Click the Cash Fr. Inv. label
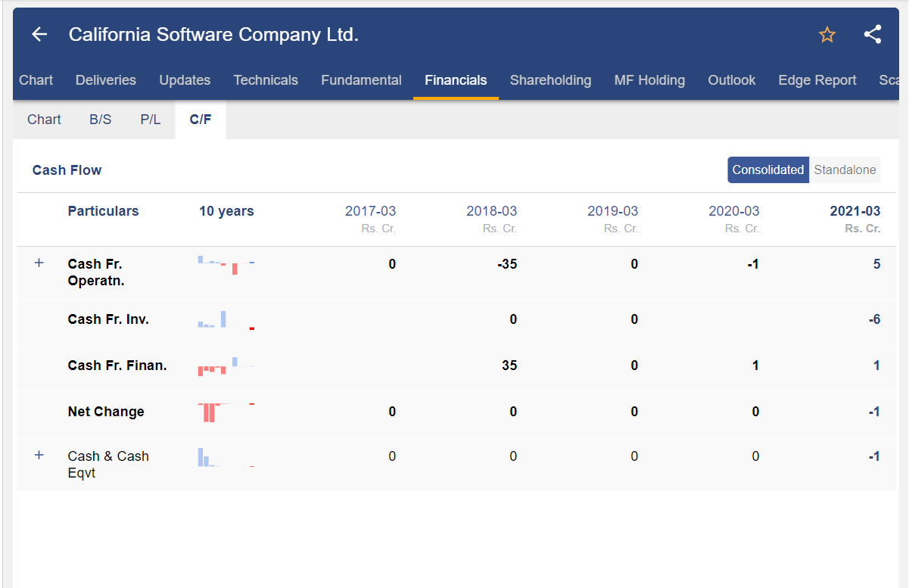909x588 pixels. coord(108,319)
